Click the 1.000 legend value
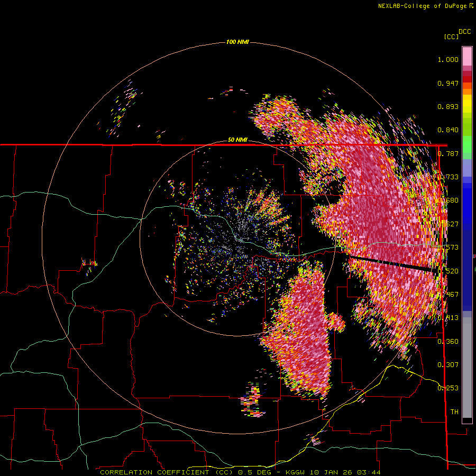 (x=448, y=59)
